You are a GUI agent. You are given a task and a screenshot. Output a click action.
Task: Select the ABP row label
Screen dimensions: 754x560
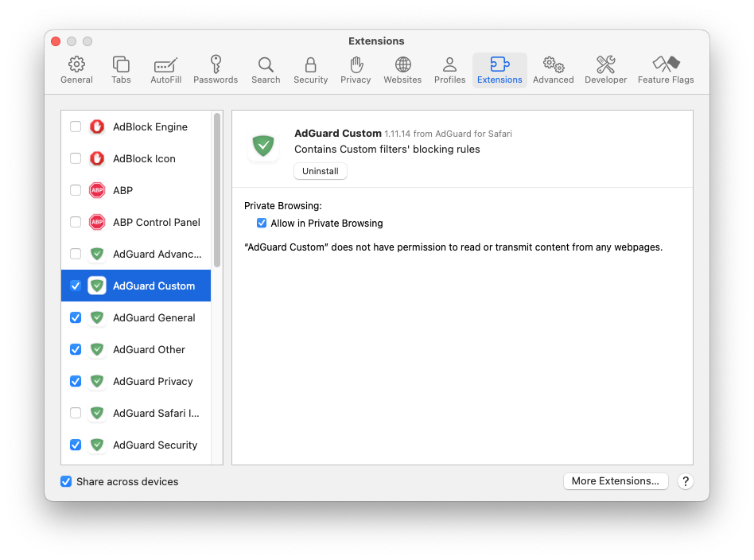122,190
